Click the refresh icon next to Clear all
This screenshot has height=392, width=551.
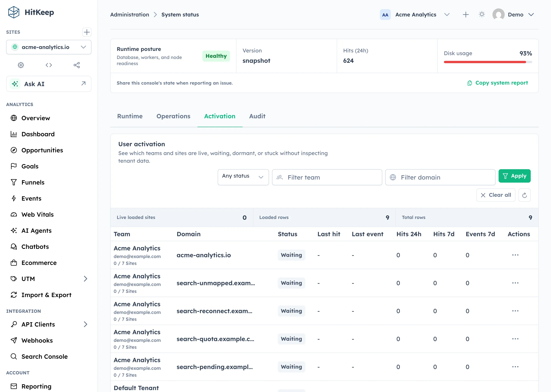coord(524,195)
